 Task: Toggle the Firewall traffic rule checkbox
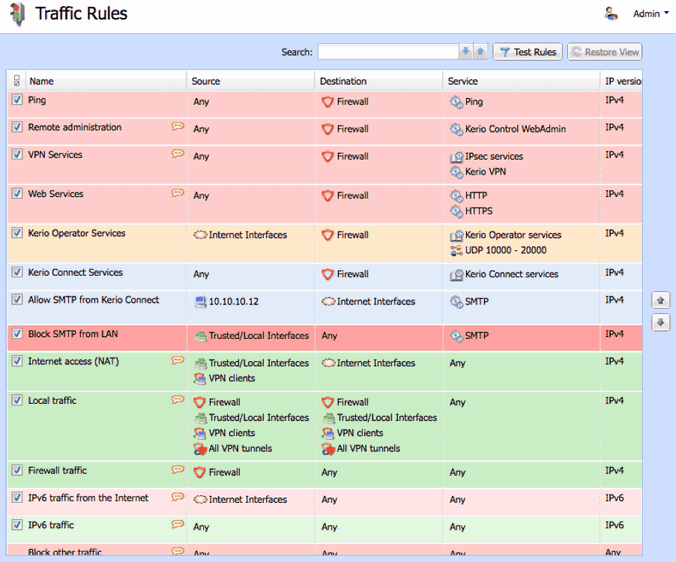pos(17,470)
